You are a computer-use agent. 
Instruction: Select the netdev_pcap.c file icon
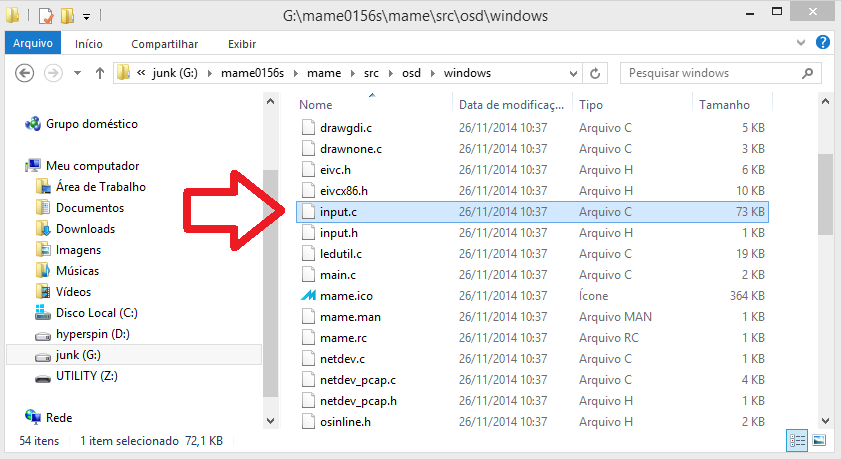pyautogui.click(x=308, y=380)
